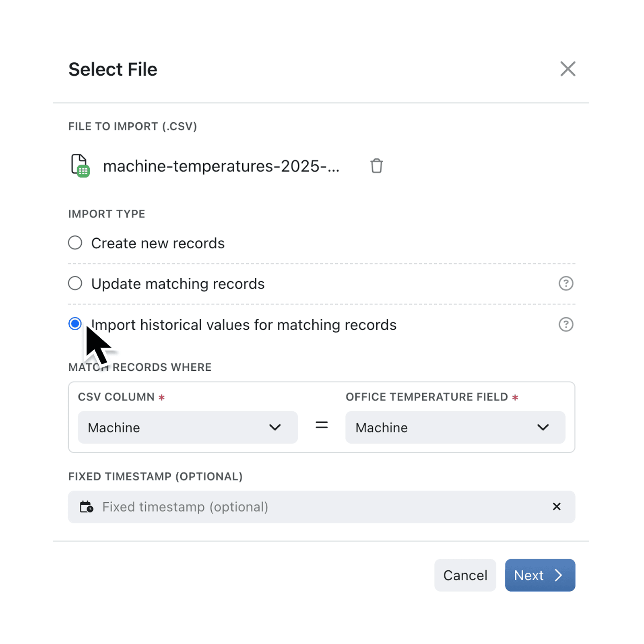The image size is (644, 644).
Task: Close the Select File dialog
Action: click(568, 69)
